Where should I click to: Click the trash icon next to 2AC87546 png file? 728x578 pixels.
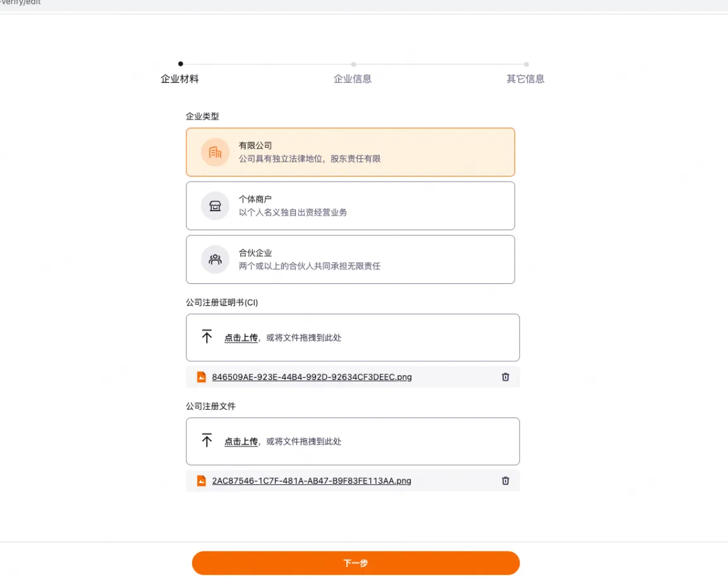[505, 481]
